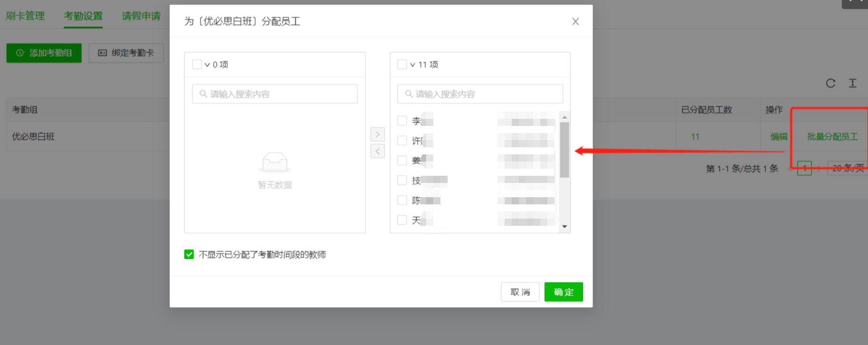Open the dropdown arrow beside 11 项
Viewport: 868px width, 345px height.
(x=412, y=65)
